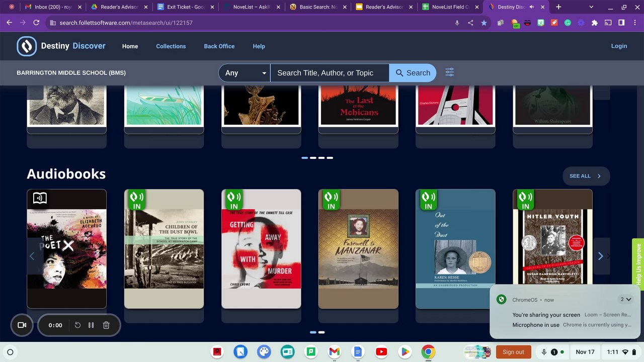
Task: Open the Back Office menu item
Action: pyautogui.click(x=219, y=46)
